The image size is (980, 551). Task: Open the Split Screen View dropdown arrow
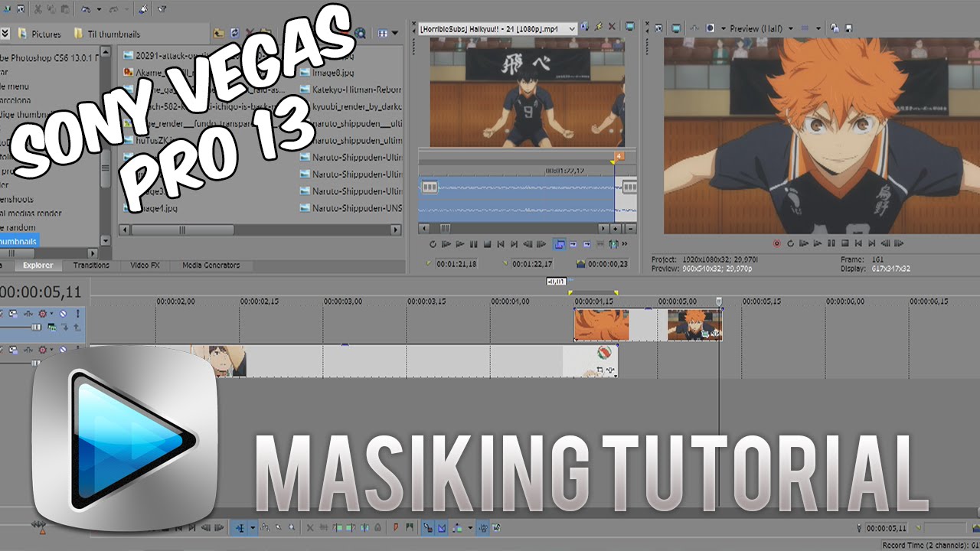pos(723,28)
